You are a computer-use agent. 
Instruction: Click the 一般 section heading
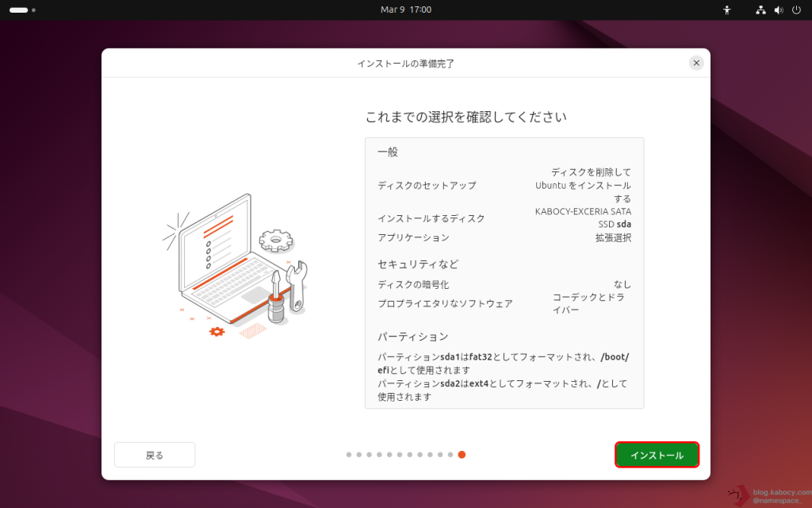[x=388, y=152]
